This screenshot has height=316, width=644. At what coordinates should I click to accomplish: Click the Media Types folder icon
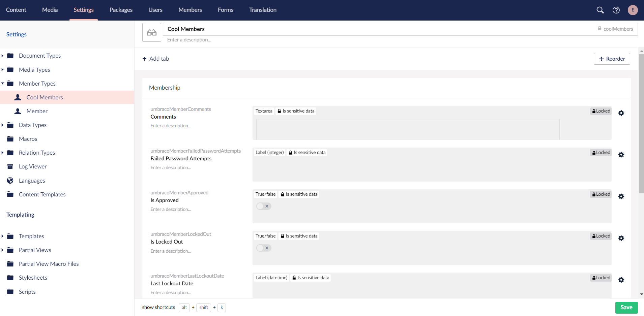point(10,69)
